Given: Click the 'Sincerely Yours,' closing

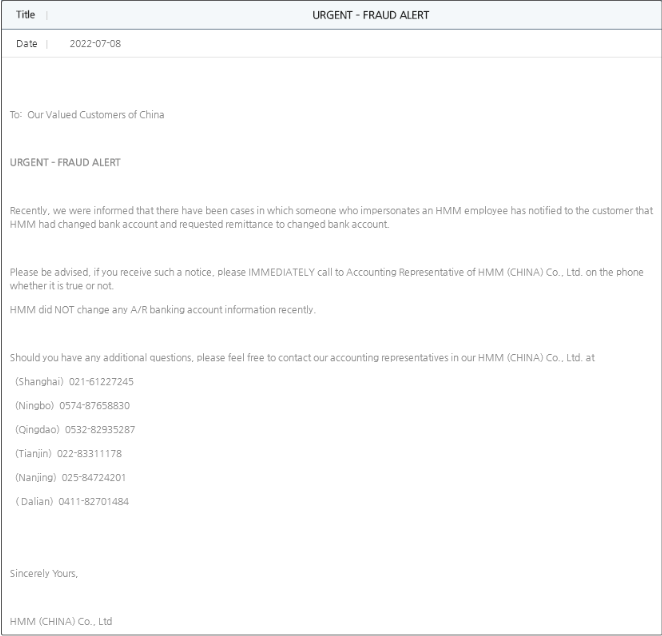Looking at the screenshot, I should tap(44, 573).
